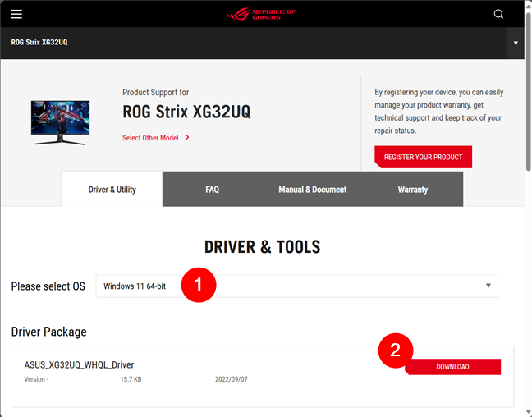Switch to the FAQ tab
The width and height of the screenshot is (532, 417).
(212, 190)
